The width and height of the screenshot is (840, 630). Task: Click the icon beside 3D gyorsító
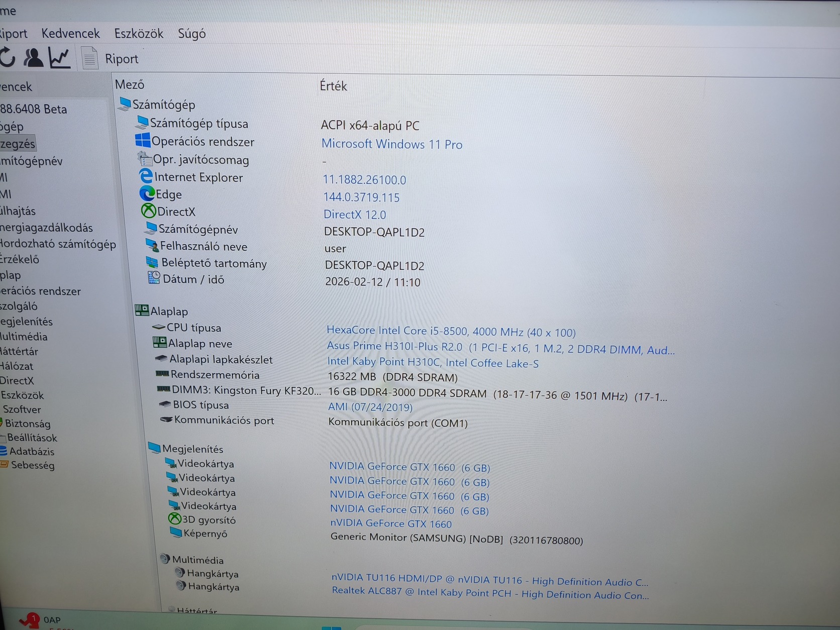(x=175, y=518)
